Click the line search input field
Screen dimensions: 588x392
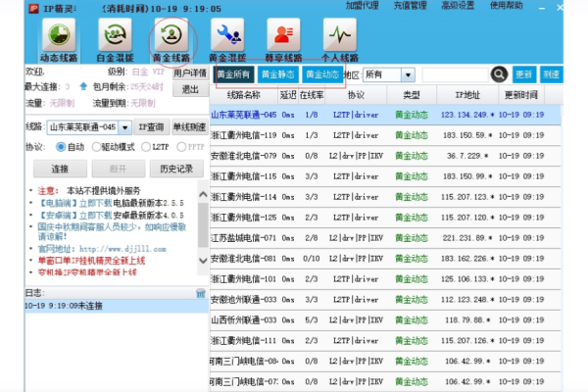coord(455,74)
